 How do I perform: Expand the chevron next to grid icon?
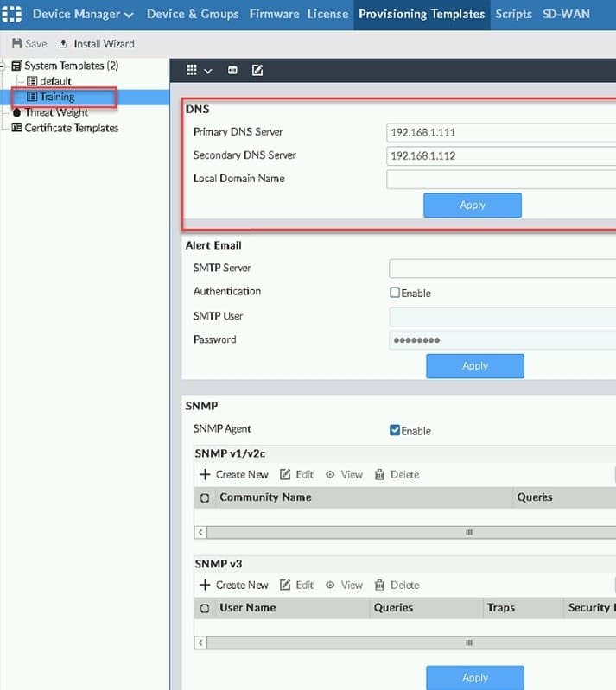(x=208, y=71)
